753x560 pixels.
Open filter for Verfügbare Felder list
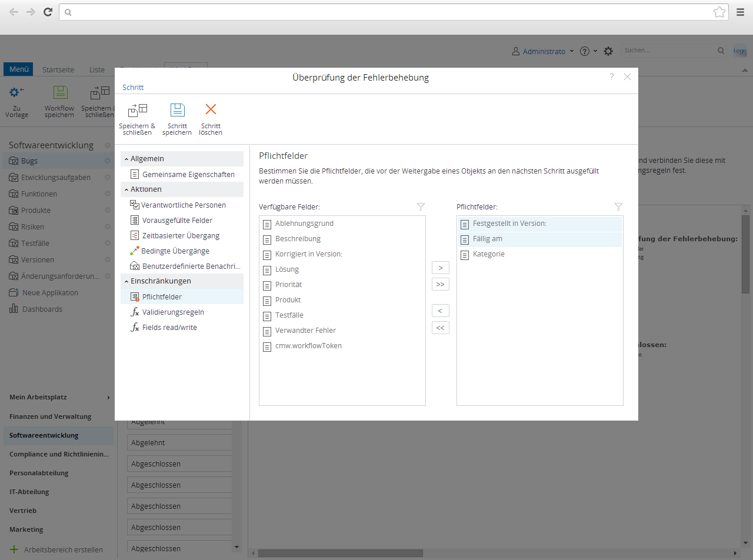click(x=421, y=206)
